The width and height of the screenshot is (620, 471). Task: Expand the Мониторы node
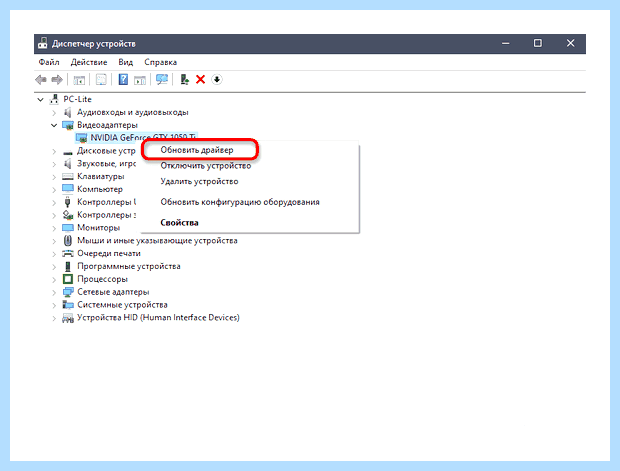click(x=54, y=228)
